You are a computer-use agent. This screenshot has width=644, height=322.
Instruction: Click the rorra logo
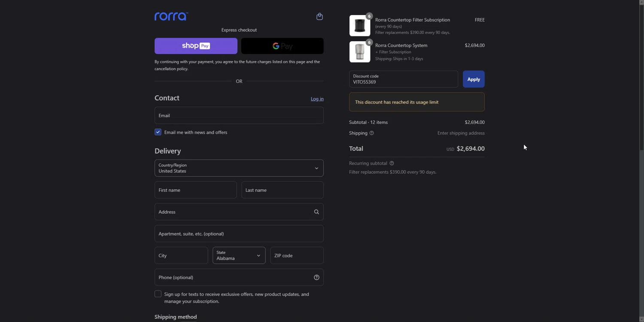point(171,16)
